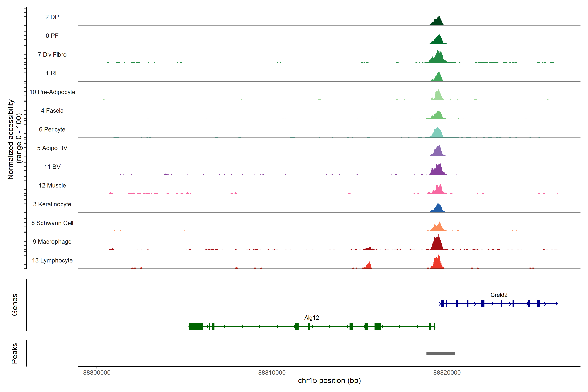This screenshot has height=392, width=588.
Task: Select the Creld2 gene label
Action: click(499, 295)
